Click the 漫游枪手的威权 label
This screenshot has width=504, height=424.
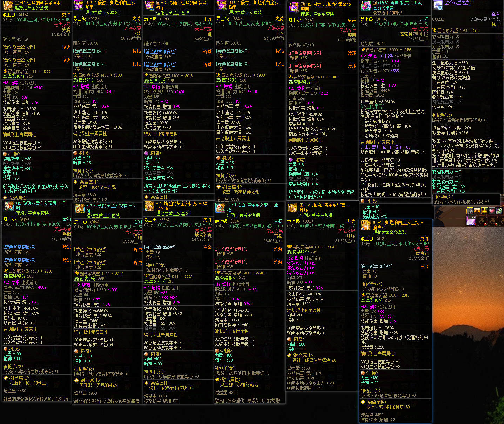pos(388,13)
